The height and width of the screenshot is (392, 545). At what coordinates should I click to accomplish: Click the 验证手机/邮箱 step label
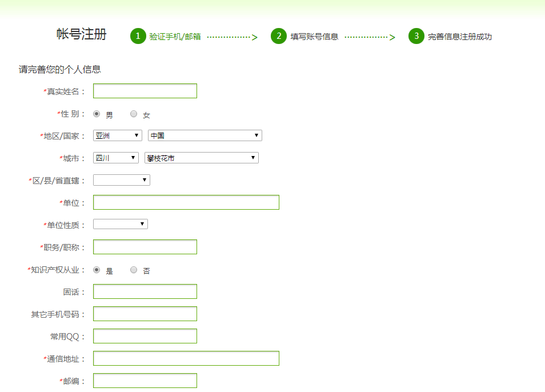175,37
